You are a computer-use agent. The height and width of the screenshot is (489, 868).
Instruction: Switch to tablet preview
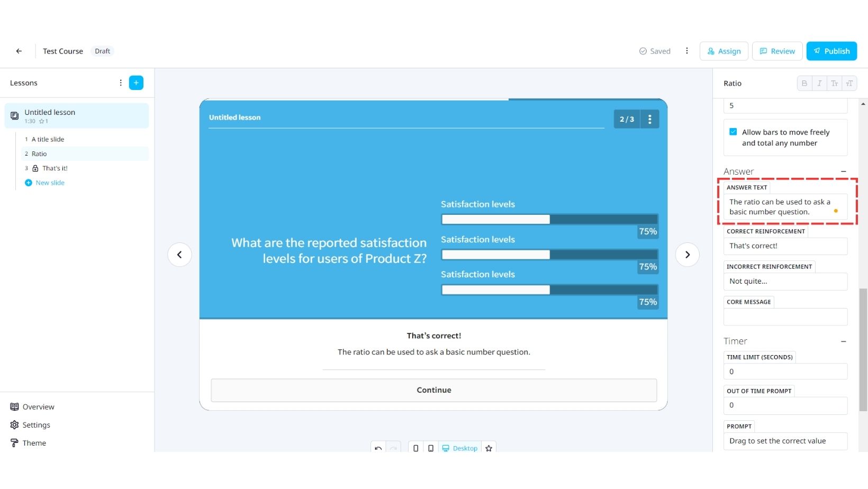click(430, 448)
